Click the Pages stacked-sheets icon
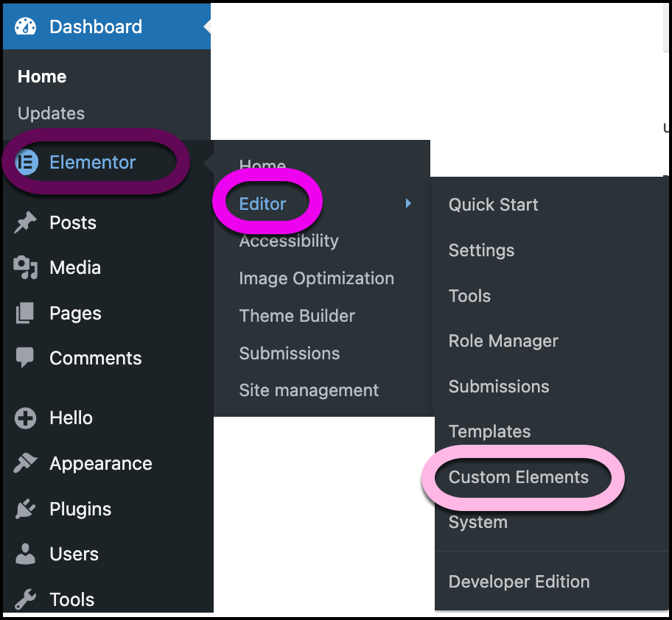 pyautogui.click(x=26, y=313)
